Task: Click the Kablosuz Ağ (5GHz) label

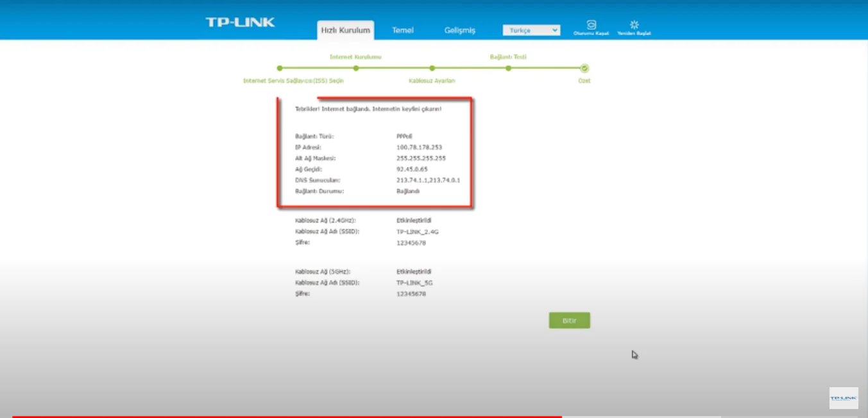Action: [x=323, y=272]
